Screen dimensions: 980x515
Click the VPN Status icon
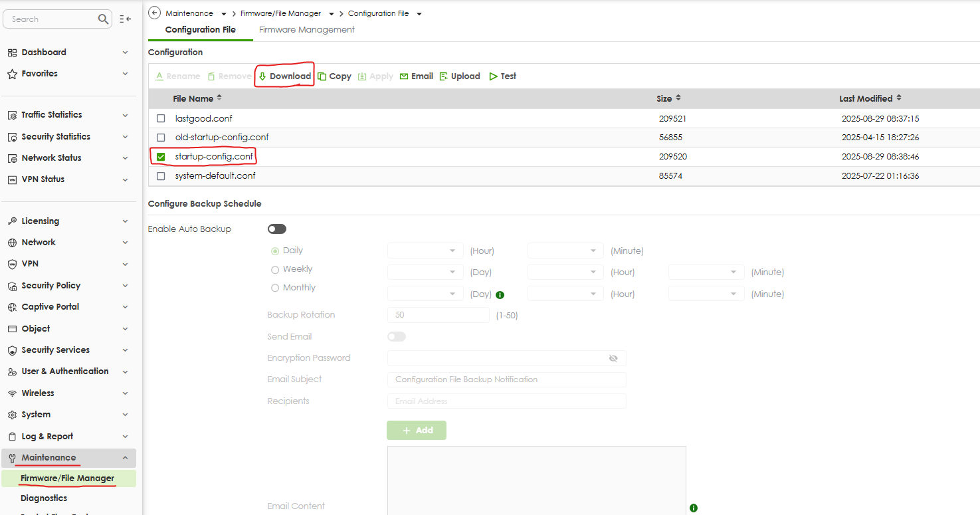tap(12, 179)
